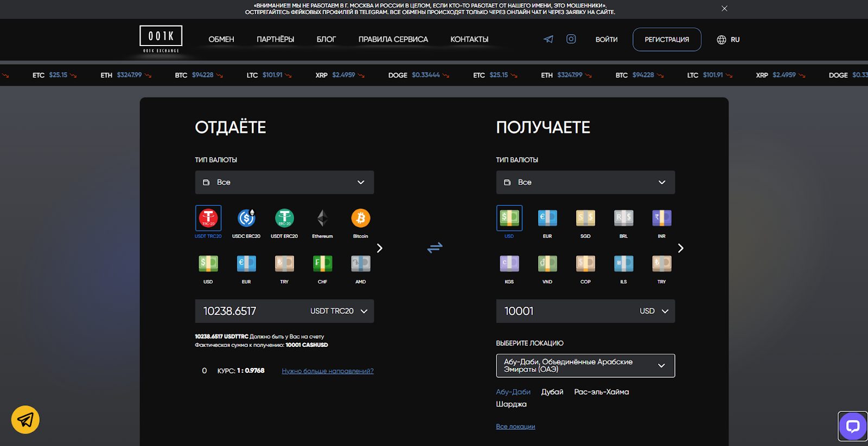Image resolution: width=868 pixels, height=446 pixels.
Task: Choose the Абу-Даби location link
Action: [513, 392]
